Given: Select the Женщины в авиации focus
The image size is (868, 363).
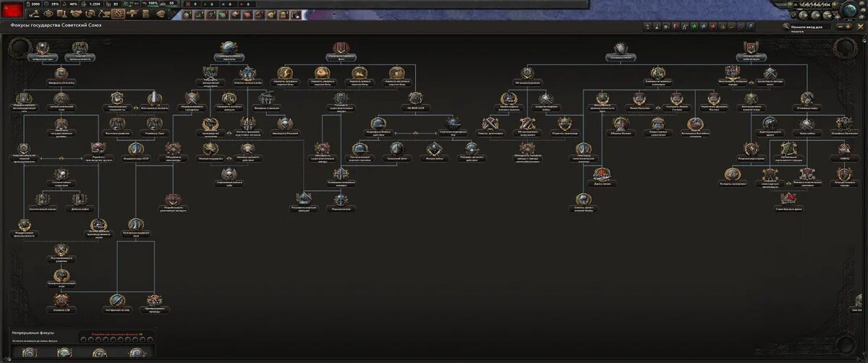Looking at the screenshot, I should [267, 103].
